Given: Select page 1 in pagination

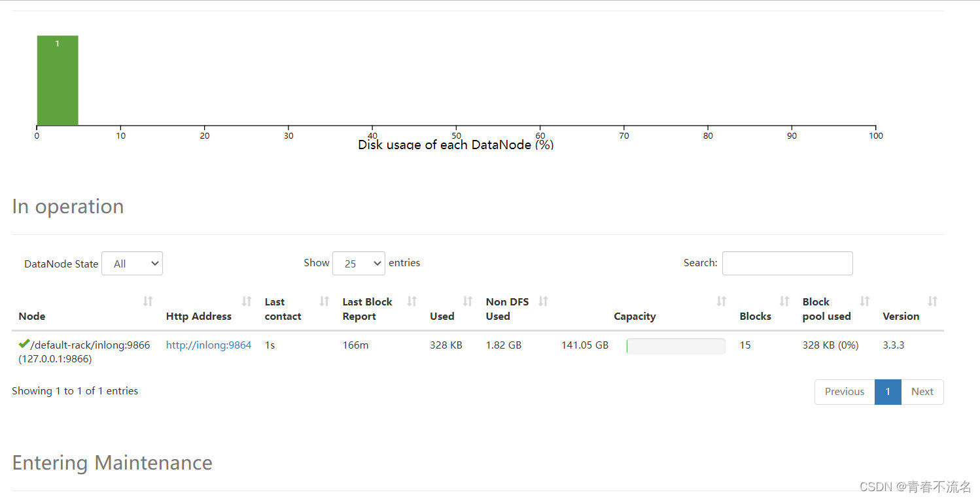Looking at the screenshot, I should click(888, 391).
